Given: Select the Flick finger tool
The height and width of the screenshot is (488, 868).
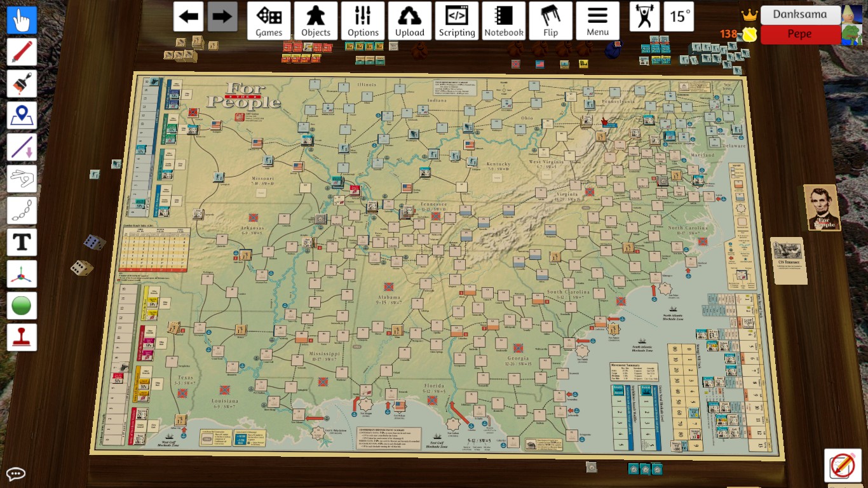Looking at the screenshot, I should click(22, 179).
